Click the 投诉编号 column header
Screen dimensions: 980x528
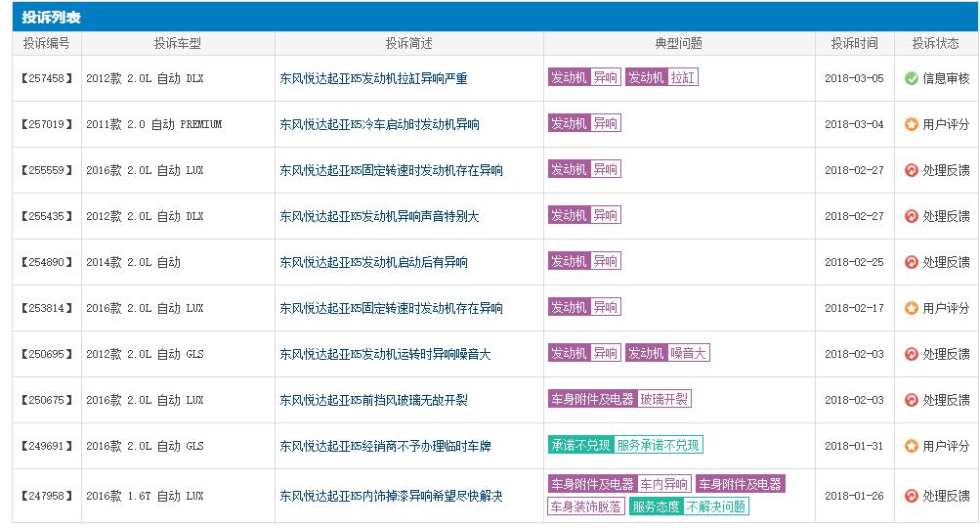coord(46,43)
